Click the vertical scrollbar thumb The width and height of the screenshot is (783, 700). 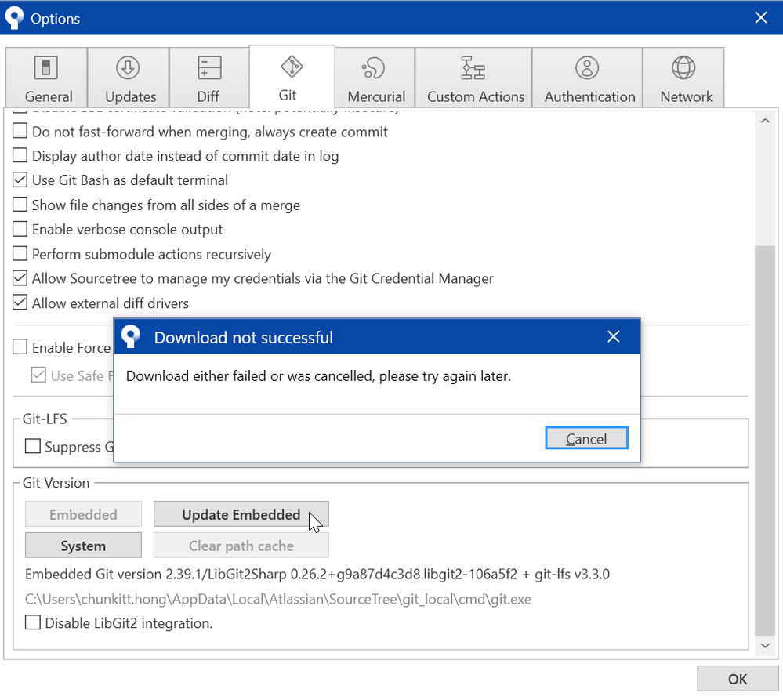coord(765,441)
